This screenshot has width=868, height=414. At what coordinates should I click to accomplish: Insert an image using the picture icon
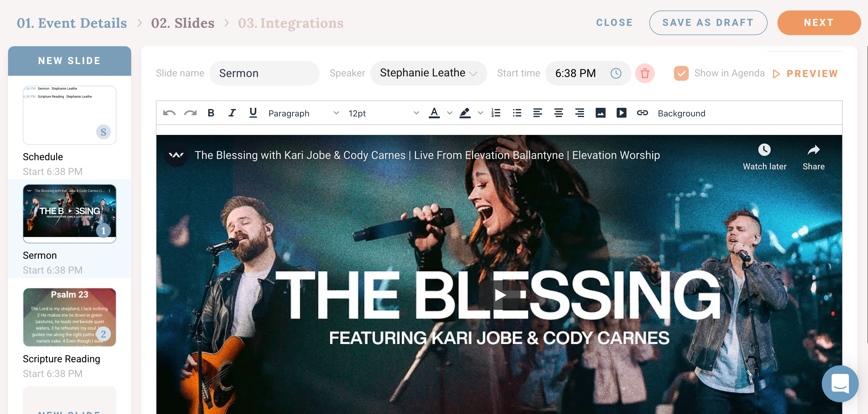600,113
